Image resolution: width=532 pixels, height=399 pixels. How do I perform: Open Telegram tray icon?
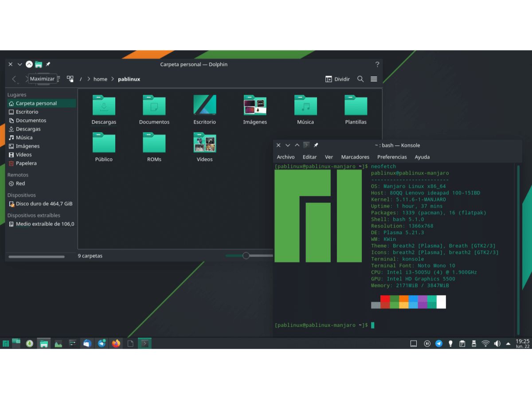[439, 343]
